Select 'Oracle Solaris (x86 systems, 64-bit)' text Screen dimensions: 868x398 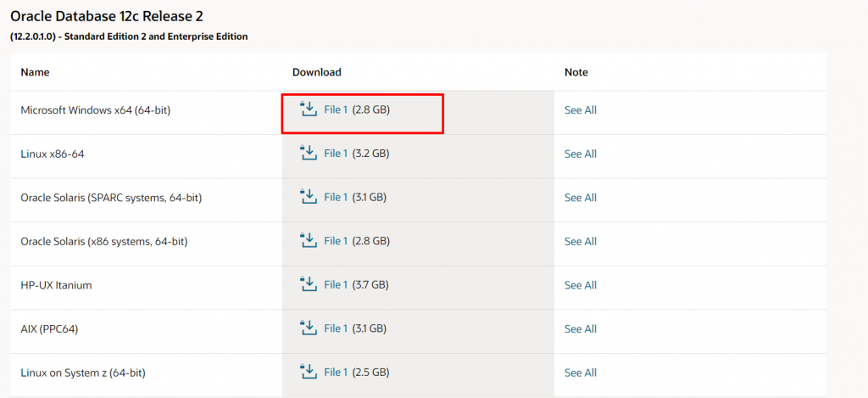[x=104, y=242]
